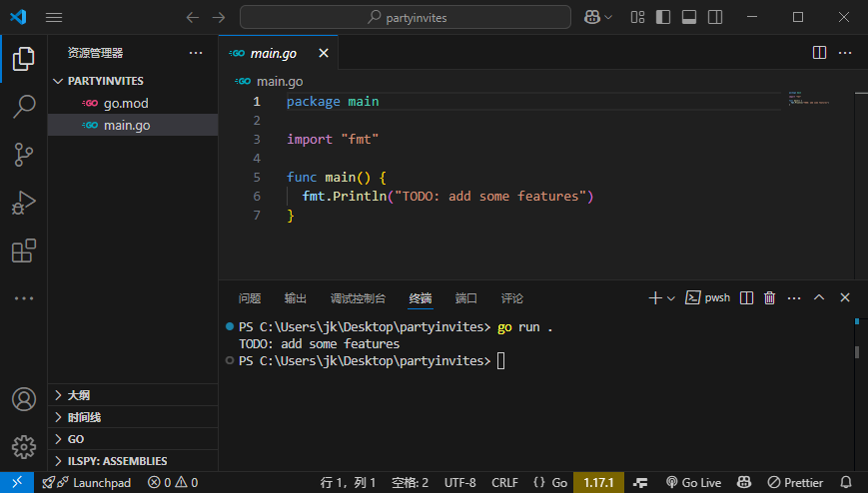The width and height of the screenshot is (868, 493).
Task: Open the Search view in activity bar
Action: pos(23,106)
